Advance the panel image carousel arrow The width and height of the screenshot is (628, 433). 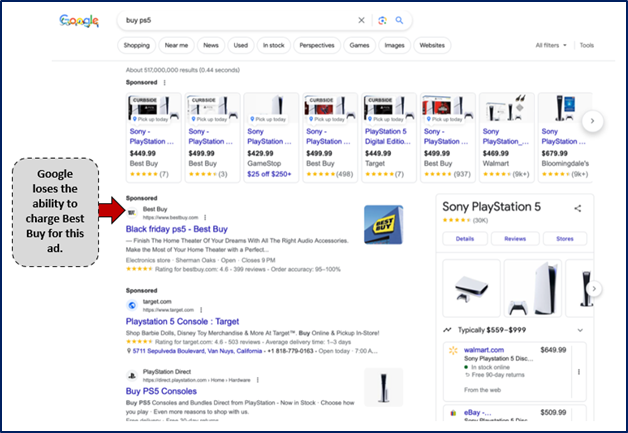[x=594, y=288]
